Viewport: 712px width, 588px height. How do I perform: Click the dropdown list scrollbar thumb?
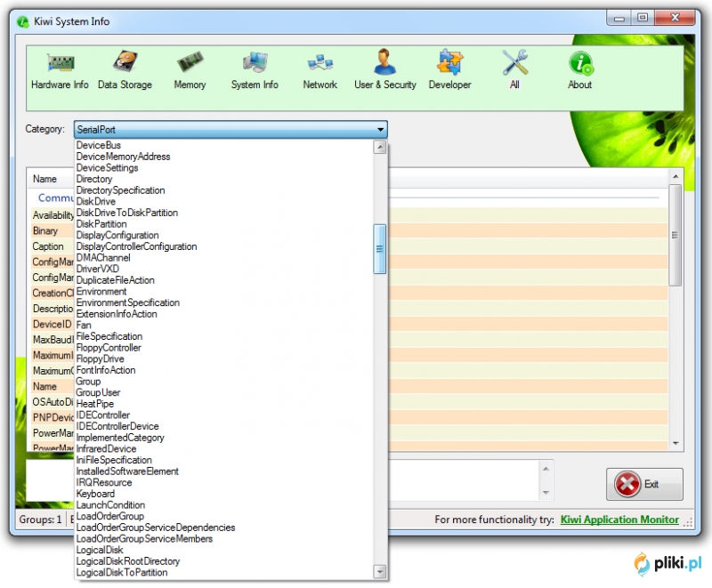click(380, 249)
